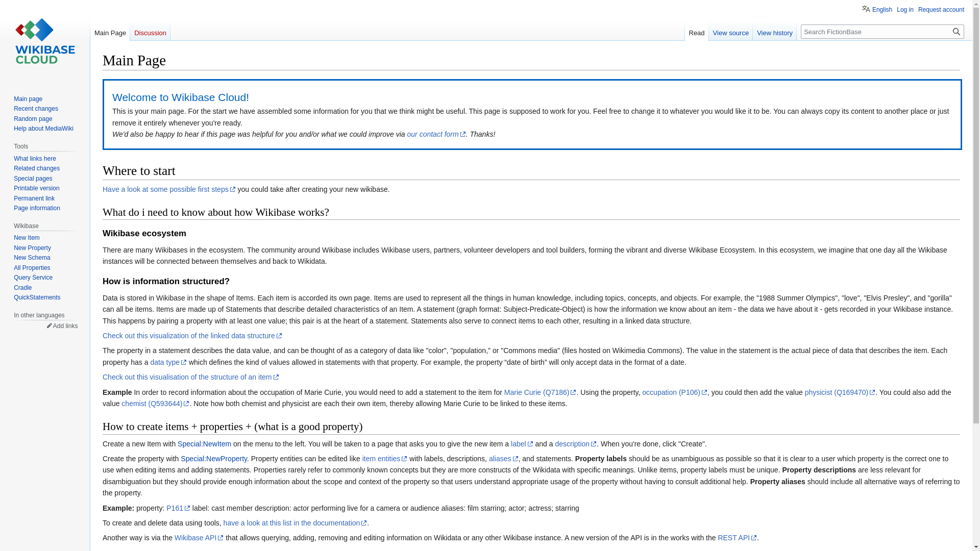Open Special pages list

33,179
